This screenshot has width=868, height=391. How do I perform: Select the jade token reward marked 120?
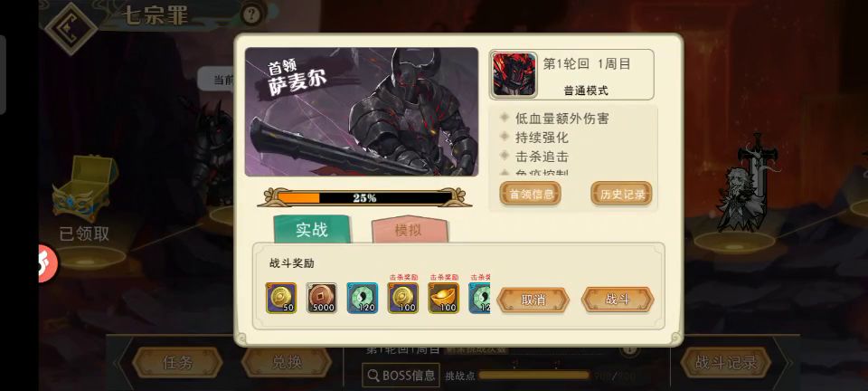363,298
